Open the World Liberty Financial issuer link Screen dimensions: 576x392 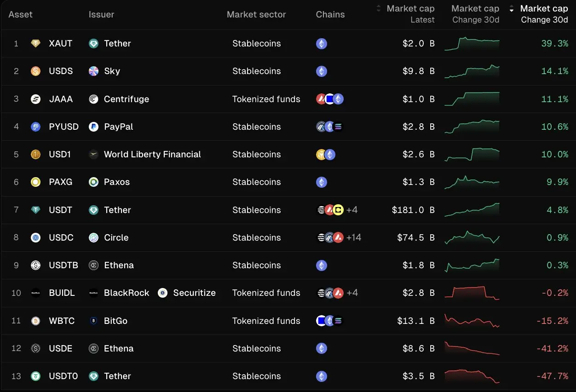[x=152, y=155]
